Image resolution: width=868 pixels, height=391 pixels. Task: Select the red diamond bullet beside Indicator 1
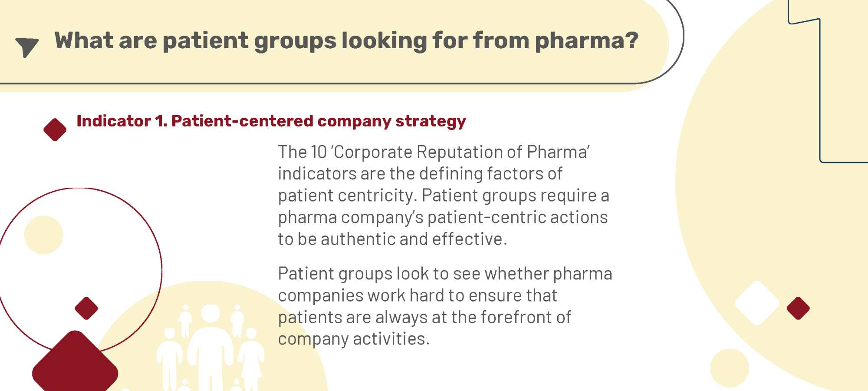coord(55,129)
